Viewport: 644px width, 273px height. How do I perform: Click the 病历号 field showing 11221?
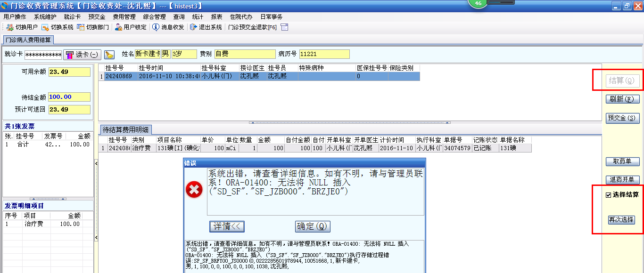[324, 54]
